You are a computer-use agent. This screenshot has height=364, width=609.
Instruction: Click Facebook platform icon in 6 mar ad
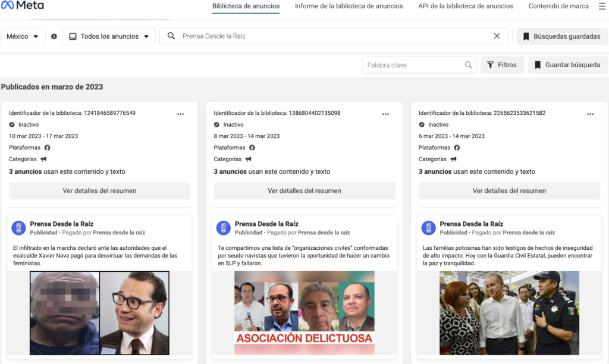(x=457, y=148)
